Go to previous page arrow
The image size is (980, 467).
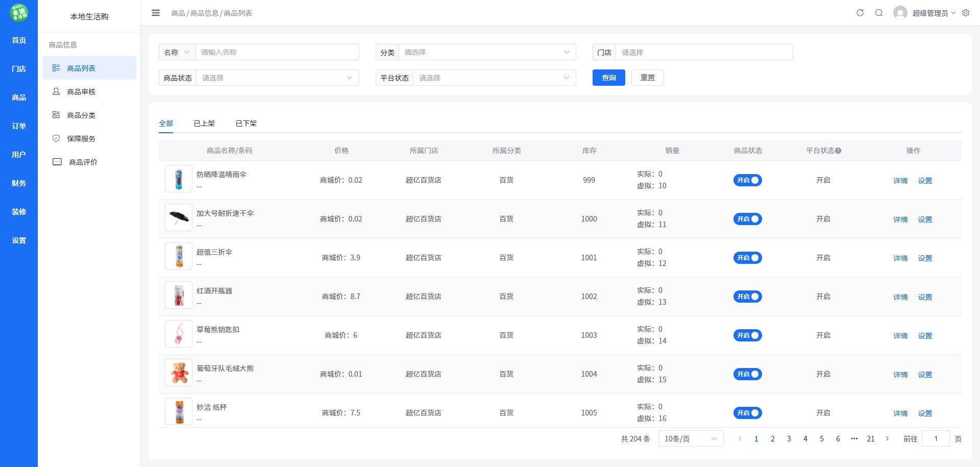[x=740, y=438]
